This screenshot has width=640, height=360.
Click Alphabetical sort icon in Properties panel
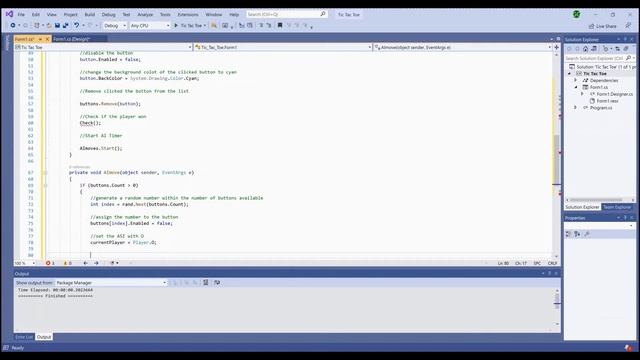pyautogui.click(x=577, y=234)
